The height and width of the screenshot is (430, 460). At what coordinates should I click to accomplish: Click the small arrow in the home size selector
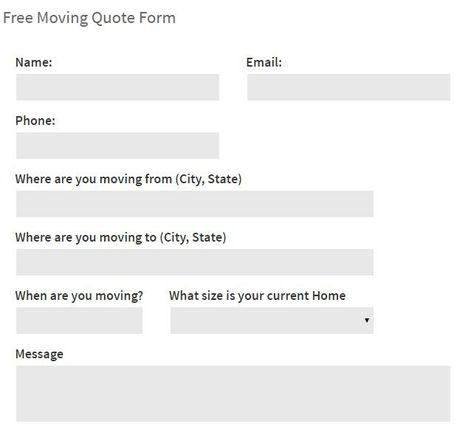tap(367, 320)
